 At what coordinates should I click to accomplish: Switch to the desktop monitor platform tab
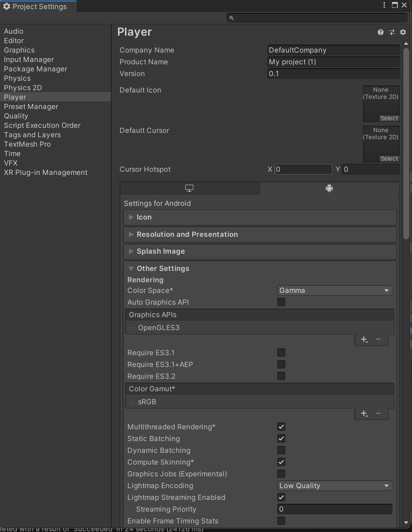(189, 188)
